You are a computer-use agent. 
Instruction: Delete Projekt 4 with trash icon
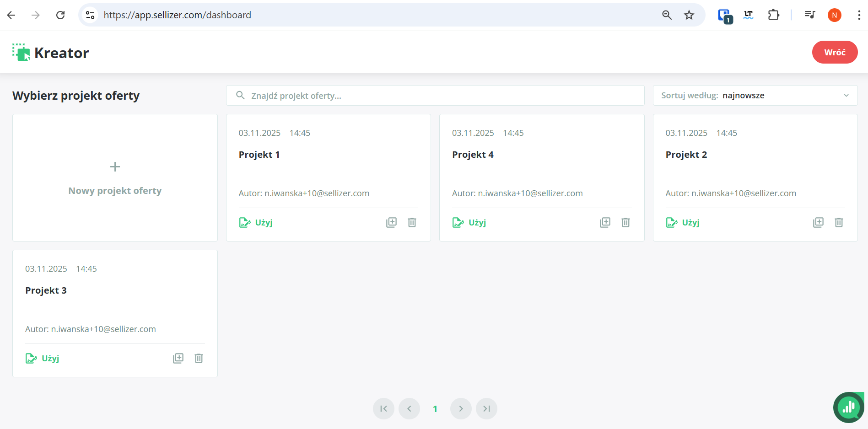click(x=625, y=222)
